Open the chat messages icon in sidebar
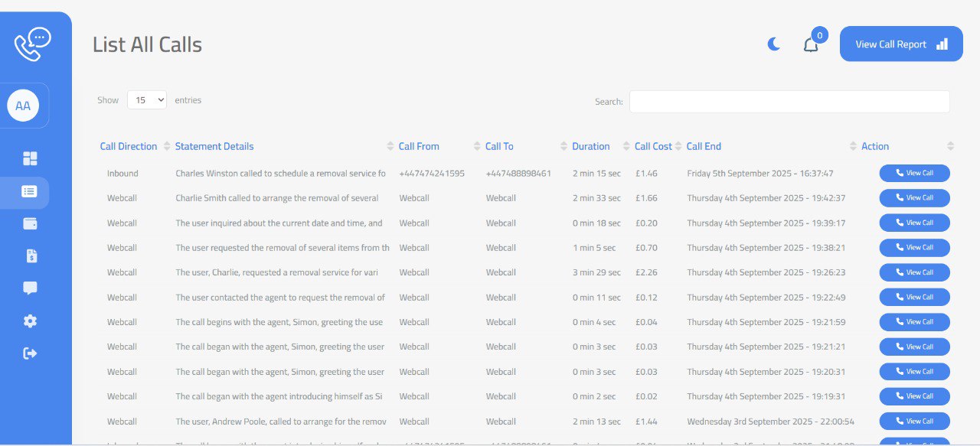This screenshot has width=980, height=446. [x=30, y=288]
